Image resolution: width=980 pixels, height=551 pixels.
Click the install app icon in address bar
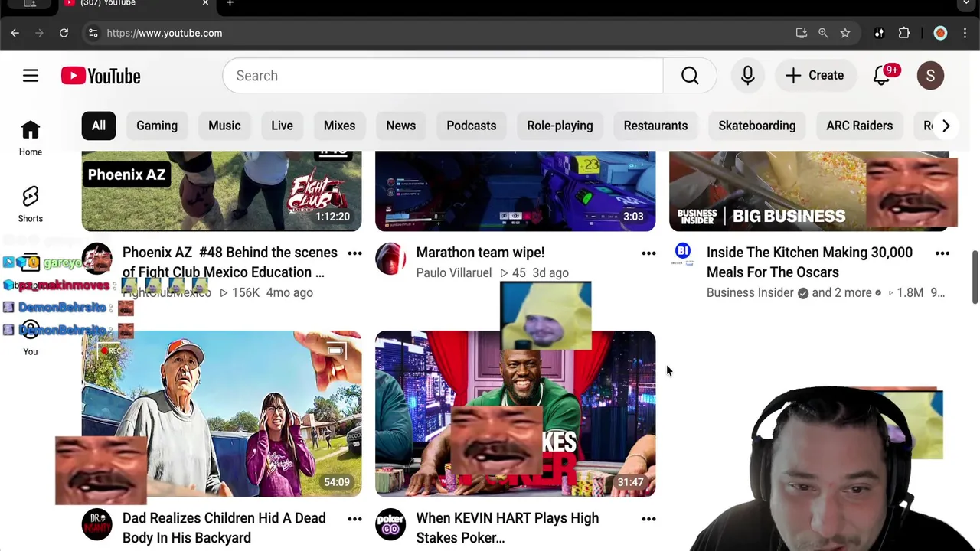pyautogui.click(x=802, y=33)
